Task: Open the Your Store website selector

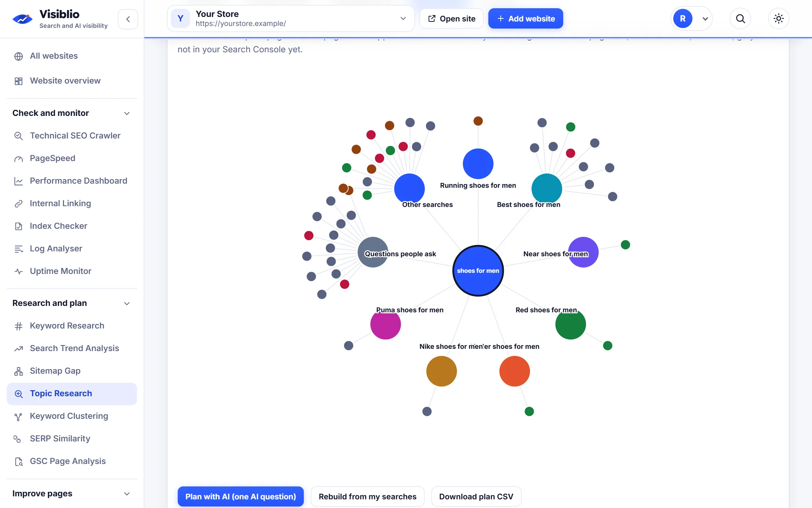Action: [291, 18]
